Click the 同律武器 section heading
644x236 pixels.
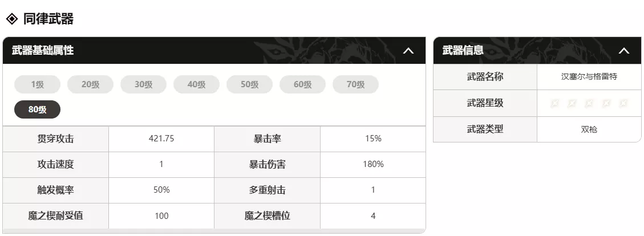click(48, 19)
